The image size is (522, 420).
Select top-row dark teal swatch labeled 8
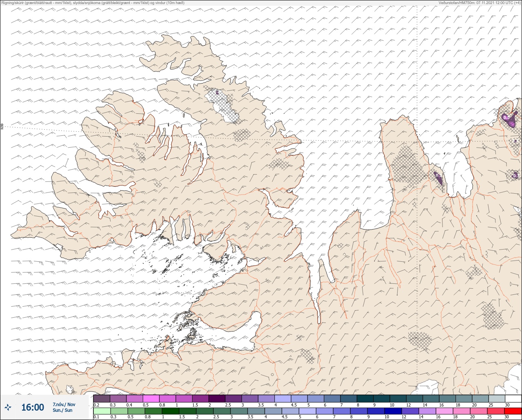tap(365, 398)
